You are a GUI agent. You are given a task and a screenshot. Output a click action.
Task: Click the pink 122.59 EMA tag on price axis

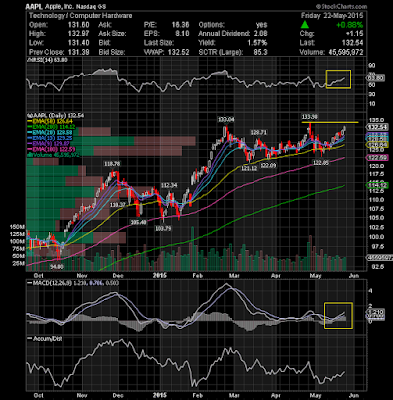(377, 158)
